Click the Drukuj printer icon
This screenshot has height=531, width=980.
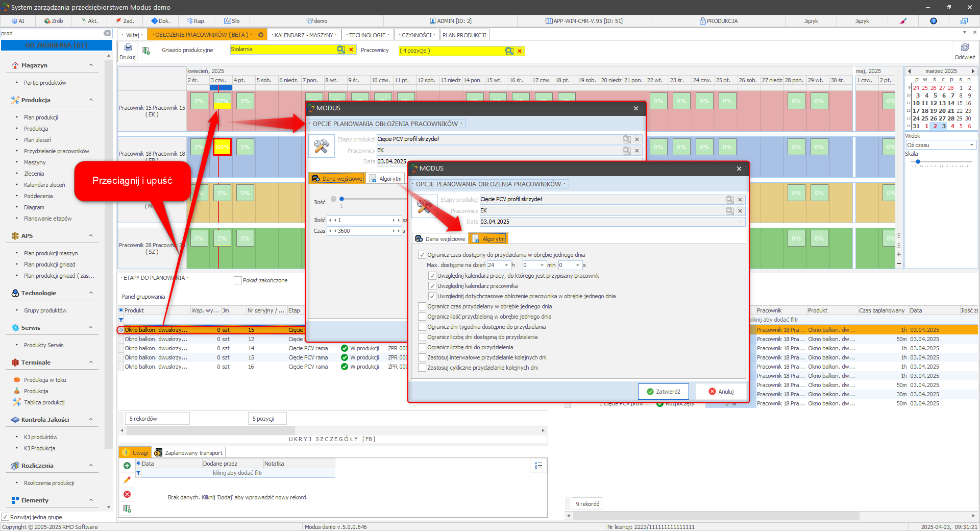(x=128, y=48)
